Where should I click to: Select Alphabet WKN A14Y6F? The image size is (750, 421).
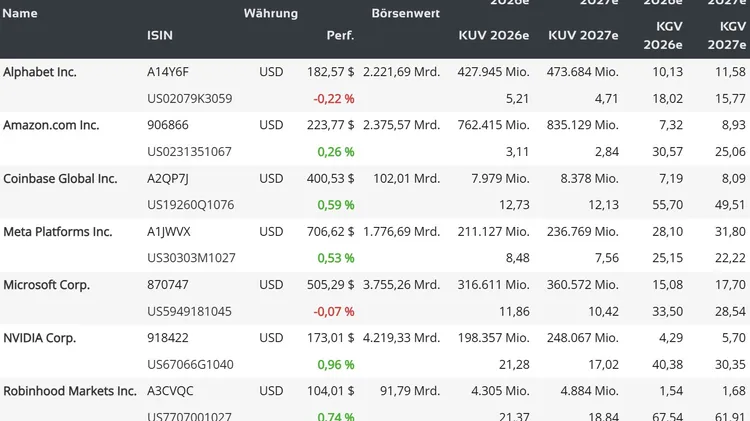click(x=168, y=72)
